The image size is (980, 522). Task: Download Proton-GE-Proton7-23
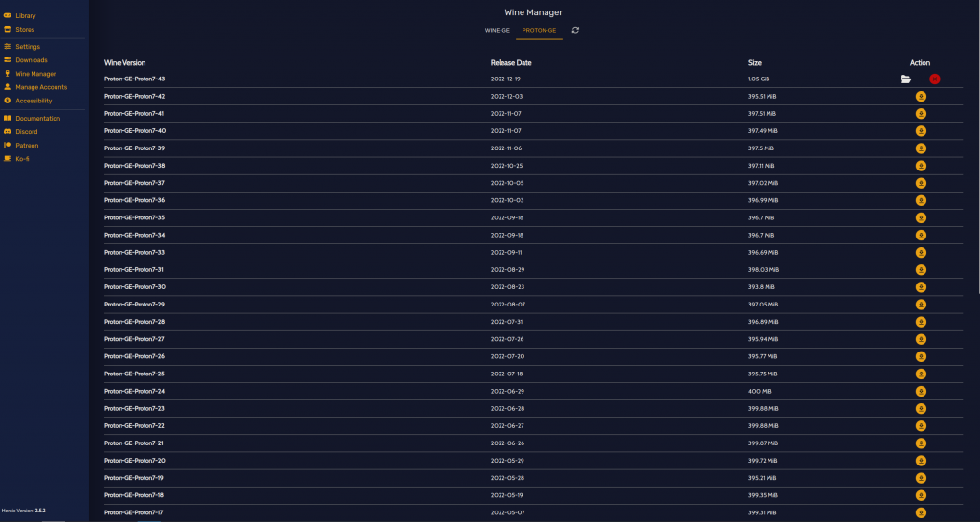(921, 409)
